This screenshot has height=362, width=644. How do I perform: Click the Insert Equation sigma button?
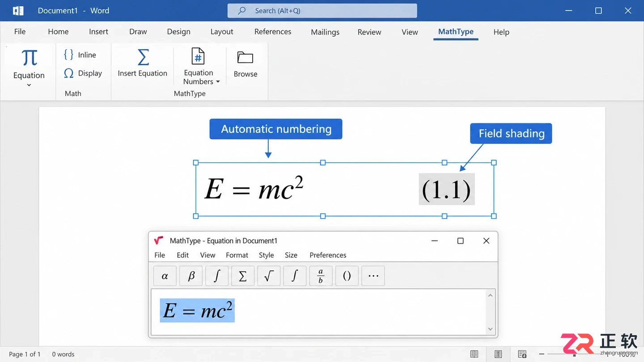coord(143,63)
